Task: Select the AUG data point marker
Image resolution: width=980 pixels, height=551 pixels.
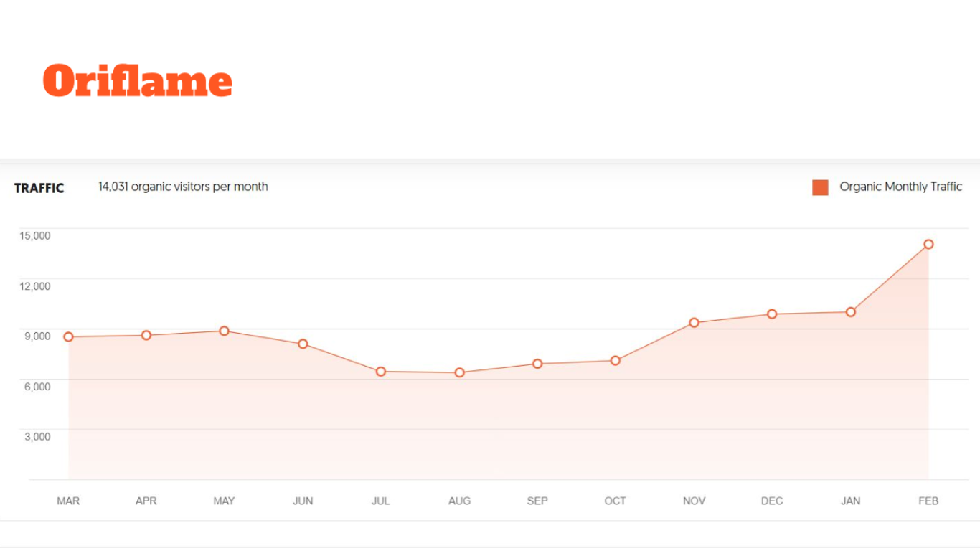Action: tap(460, 373)
